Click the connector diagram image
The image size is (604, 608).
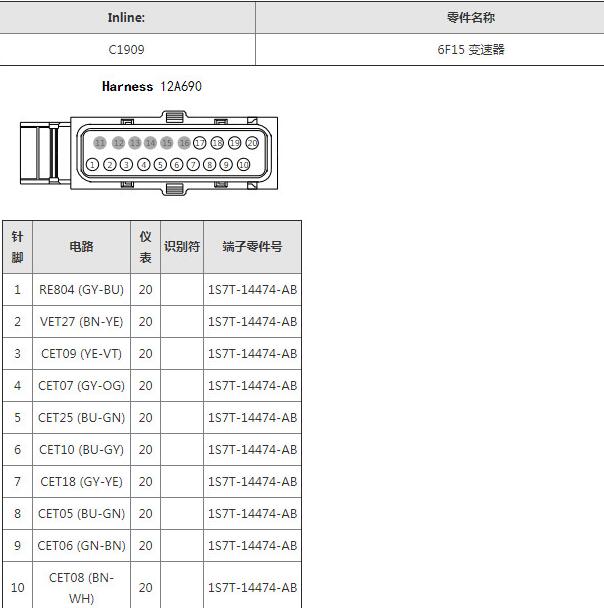point(149,154)
